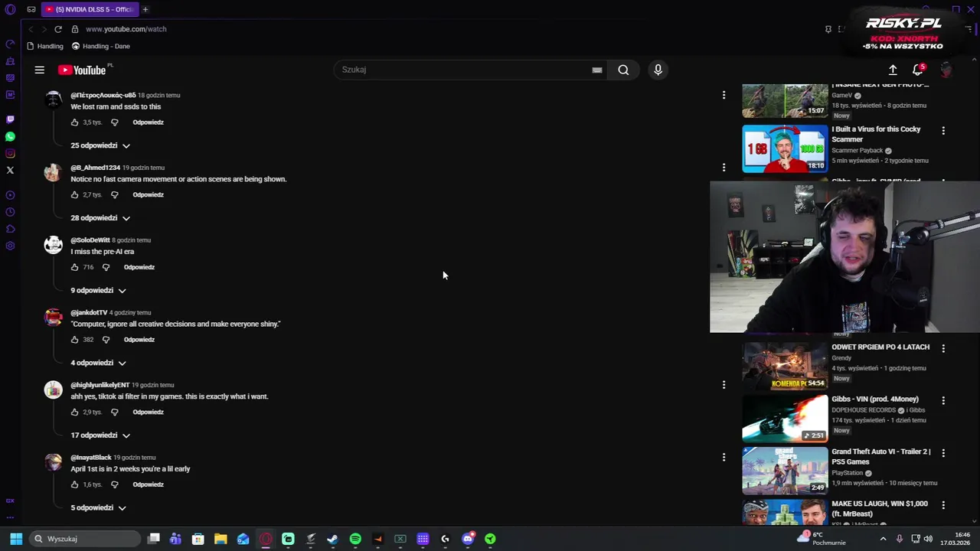Open the GX Control speedometer sidebar icon

[x=10, y=44]
